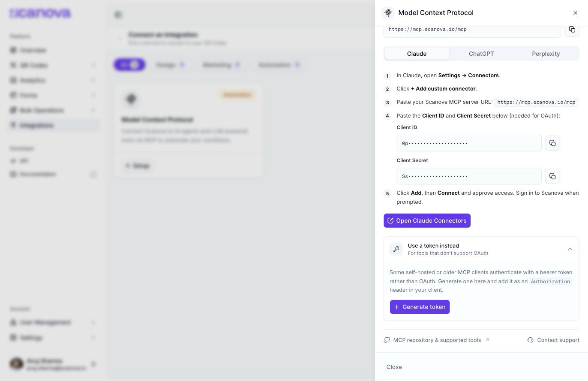Switch to the ChatGPT tab

tap(481, 54)
